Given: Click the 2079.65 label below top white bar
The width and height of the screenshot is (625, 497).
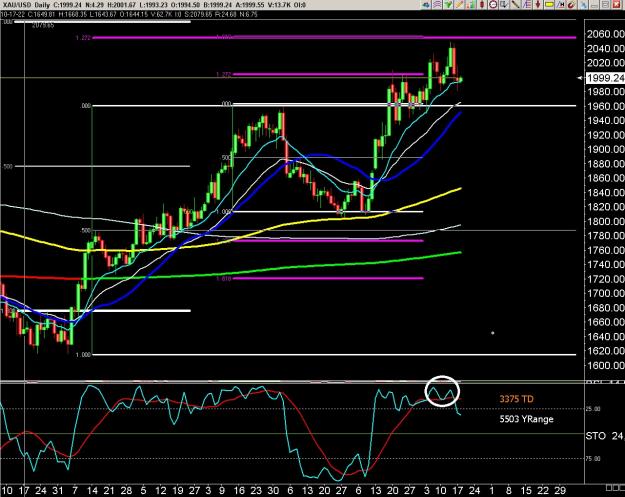Looking at the screenshot, I should pos(43,25).
